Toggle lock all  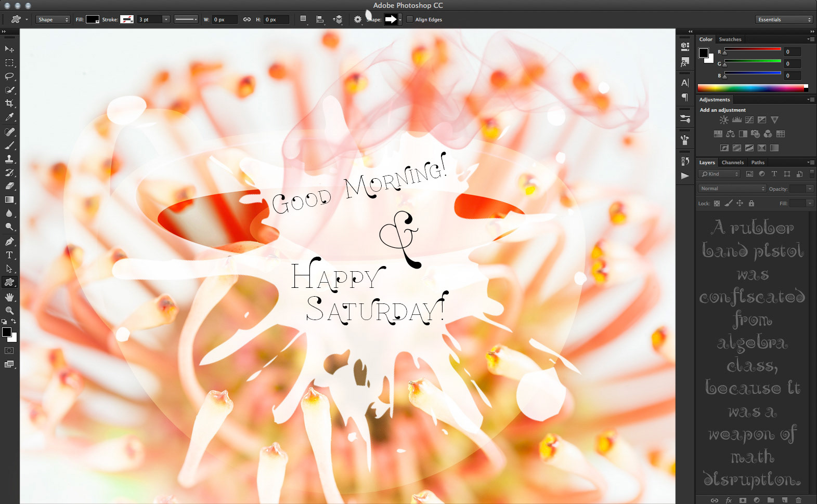click(x=751, y=203)
